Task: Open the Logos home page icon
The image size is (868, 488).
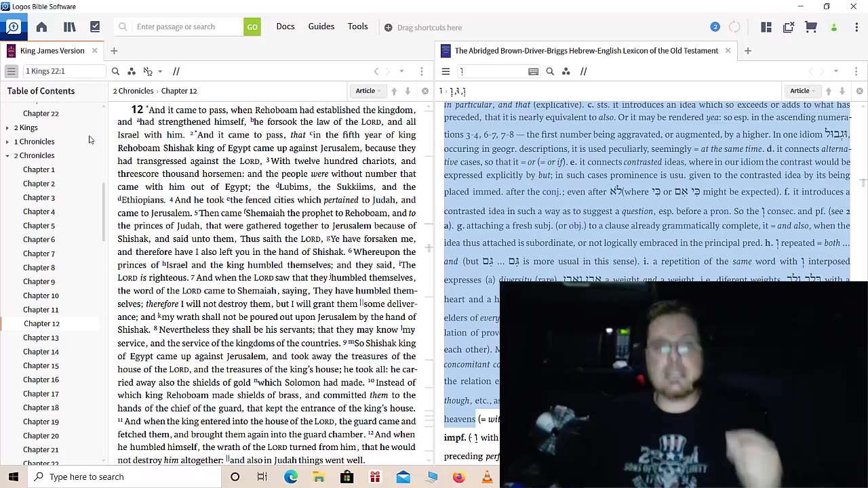Action: tap(41, 27)
